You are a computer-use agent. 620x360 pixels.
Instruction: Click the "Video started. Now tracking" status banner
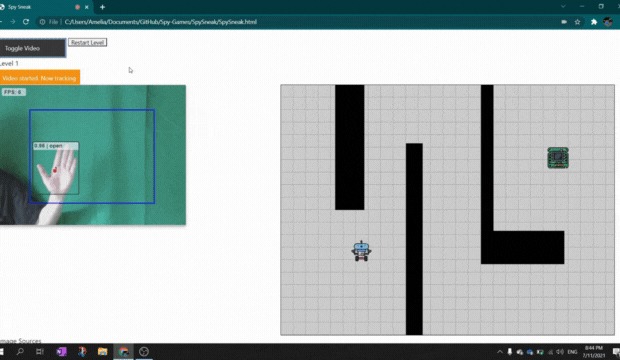point(40,78)
